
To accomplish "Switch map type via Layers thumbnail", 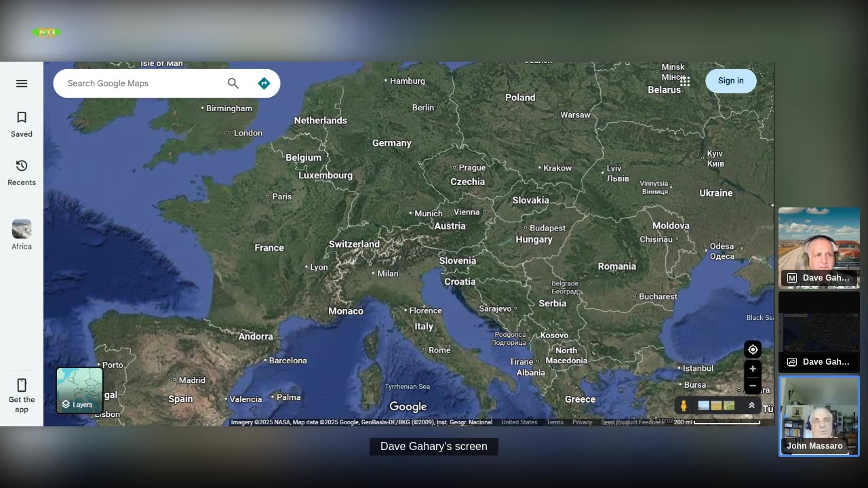I will point(80,390).
